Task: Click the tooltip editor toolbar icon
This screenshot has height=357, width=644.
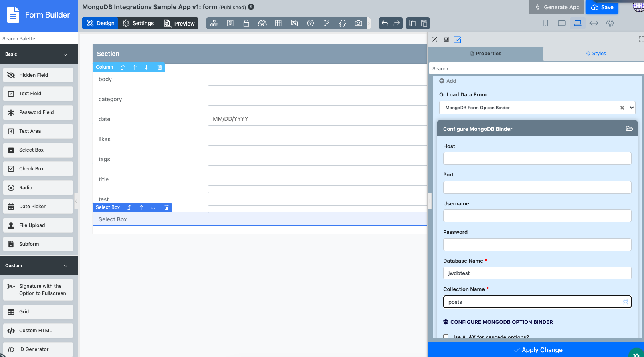Action: pos(230,23)
